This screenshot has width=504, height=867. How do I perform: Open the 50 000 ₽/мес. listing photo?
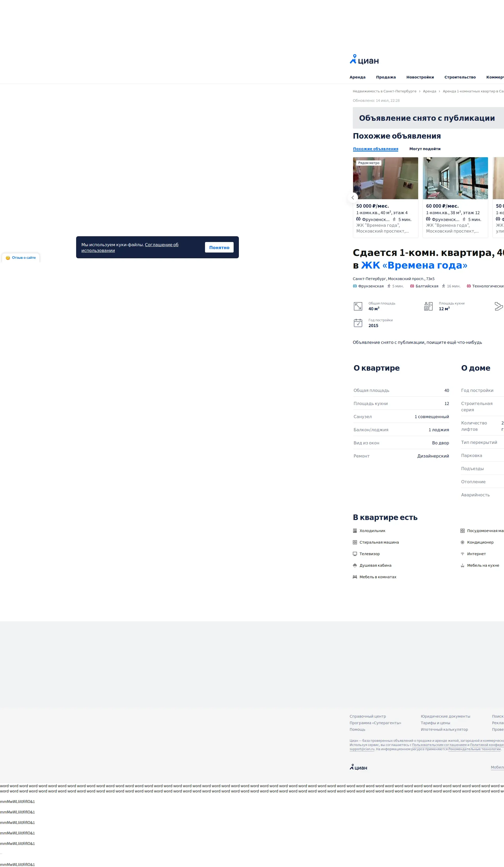click(385, 178)
